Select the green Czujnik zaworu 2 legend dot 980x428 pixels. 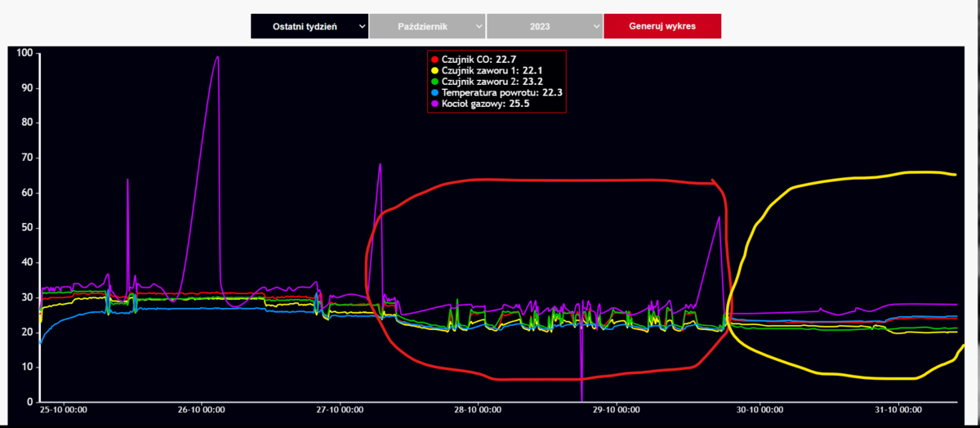[x=434, y=82]
